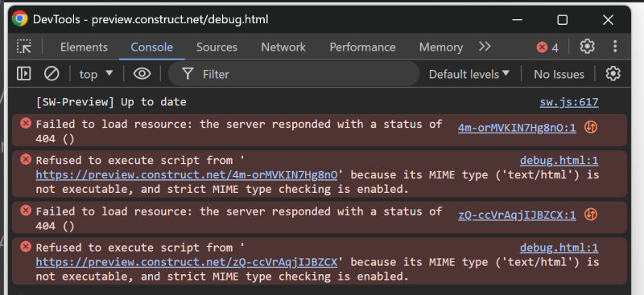This screenshot has height=295, width=644.
Task: Open the three-dot customize DevTools menu
Action: pyautogui.click(x=615, y=47)
